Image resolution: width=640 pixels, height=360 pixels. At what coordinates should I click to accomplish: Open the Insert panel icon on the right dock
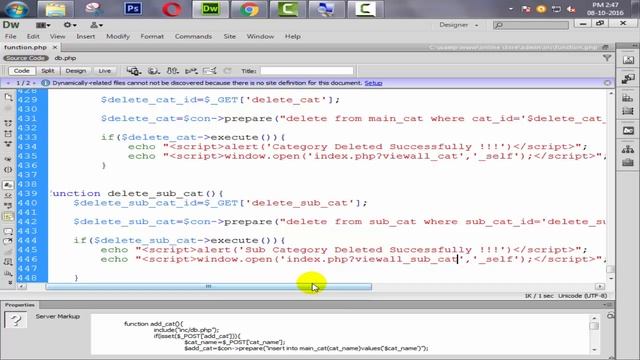click(x=628, y=60)
